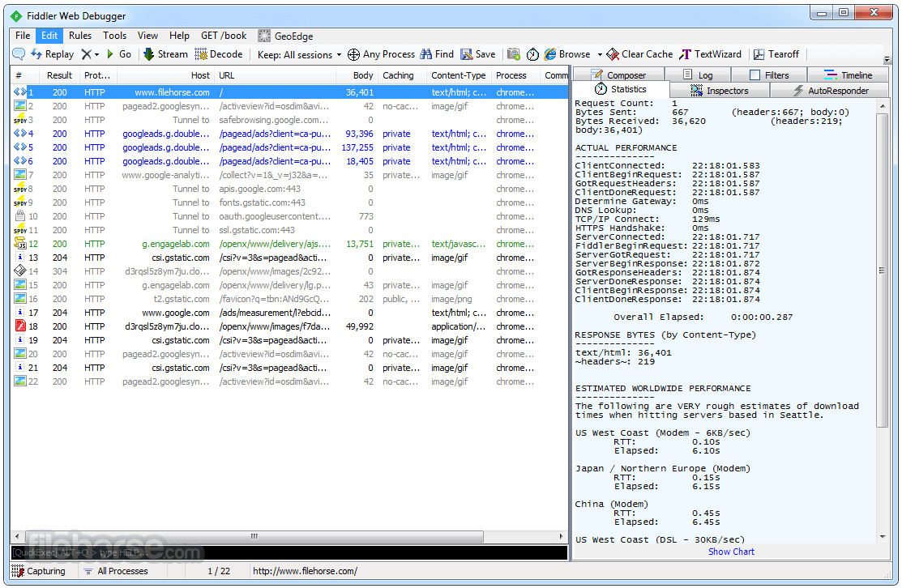Click the comment balloon icon in toolbar
Image resolution: width=902 pixels, height=588 pixels.
tap(19, 54)
